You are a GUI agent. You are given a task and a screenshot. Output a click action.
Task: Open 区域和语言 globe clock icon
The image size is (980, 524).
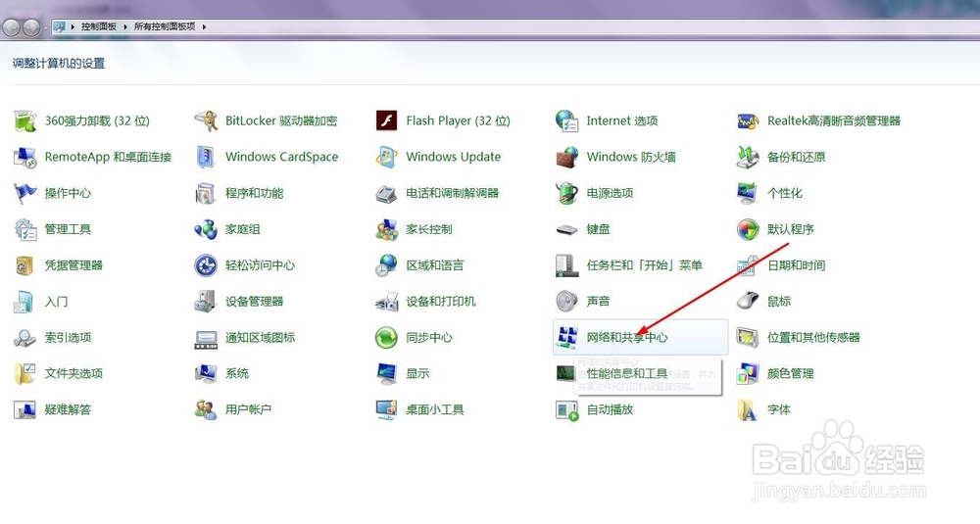click(x=386, y=265)
